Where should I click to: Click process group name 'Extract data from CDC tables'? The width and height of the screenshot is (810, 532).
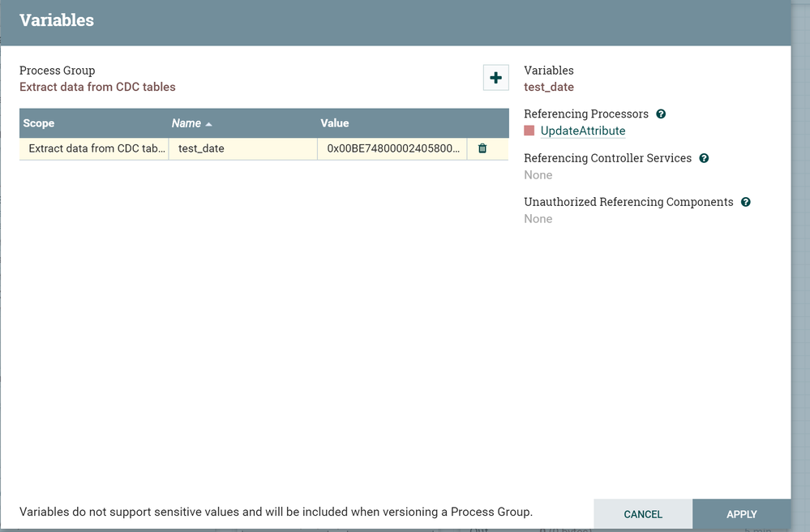click(97, 87)
